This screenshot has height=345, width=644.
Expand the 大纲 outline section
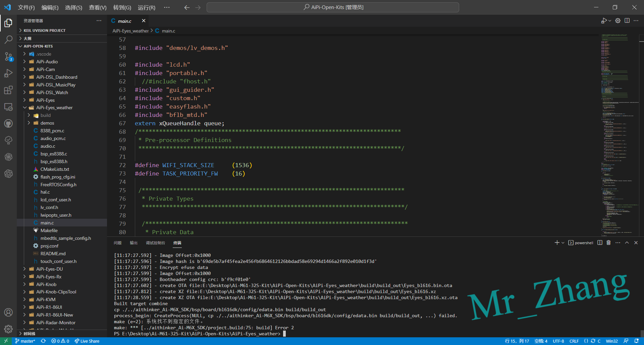[62, 39]
